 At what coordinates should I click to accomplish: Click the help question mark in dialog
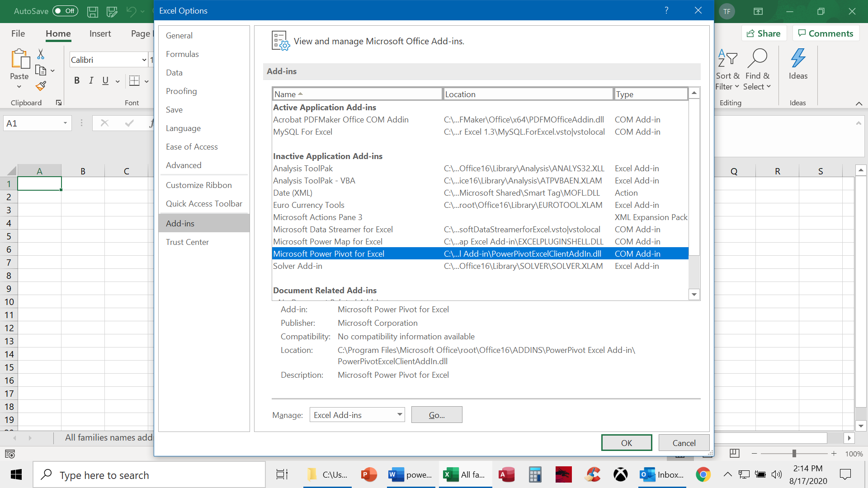click(x=666, y=10)
